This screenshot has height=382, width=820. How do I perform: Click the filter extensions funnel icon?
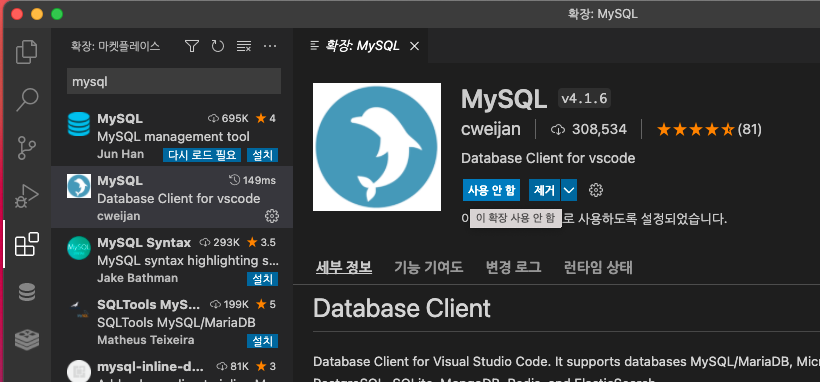192,47
